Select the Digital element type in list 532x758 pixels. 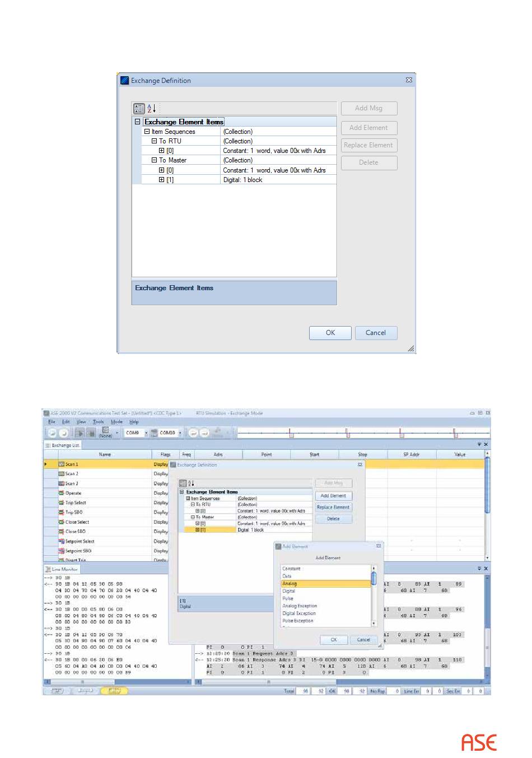point(289,591)
